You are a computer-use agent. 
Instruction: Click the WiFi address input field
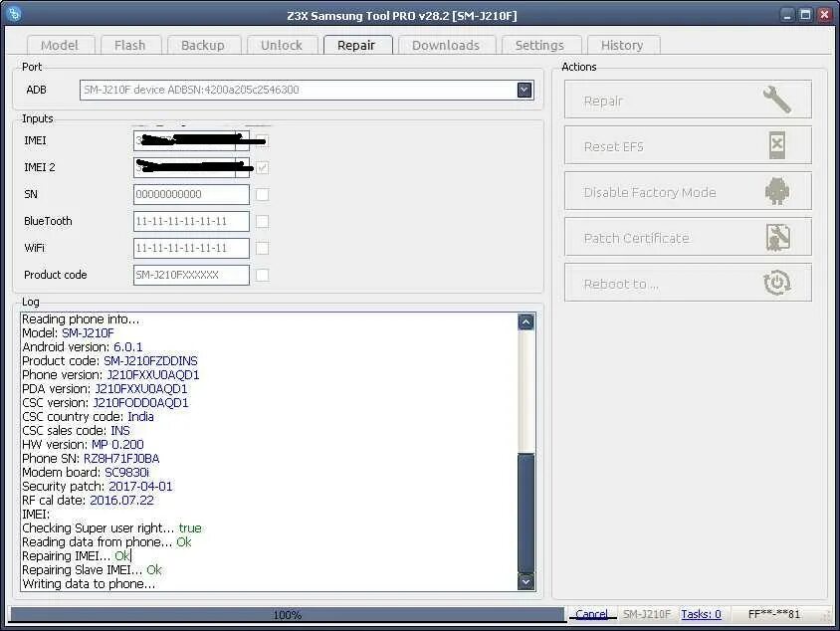coord(191,248)
